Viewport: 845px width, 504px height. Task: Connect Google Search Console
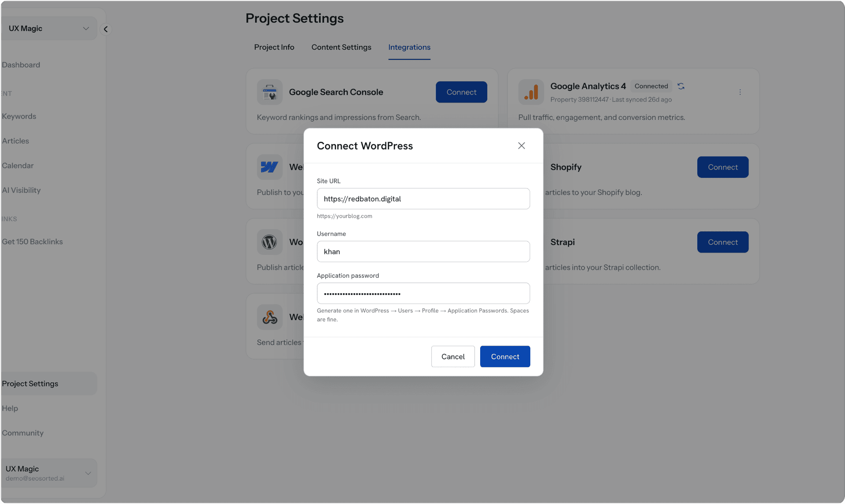[461, 92]
